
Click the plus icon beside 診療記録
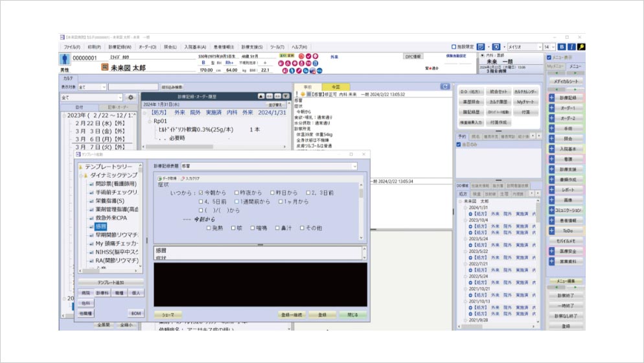pos(551,97)
